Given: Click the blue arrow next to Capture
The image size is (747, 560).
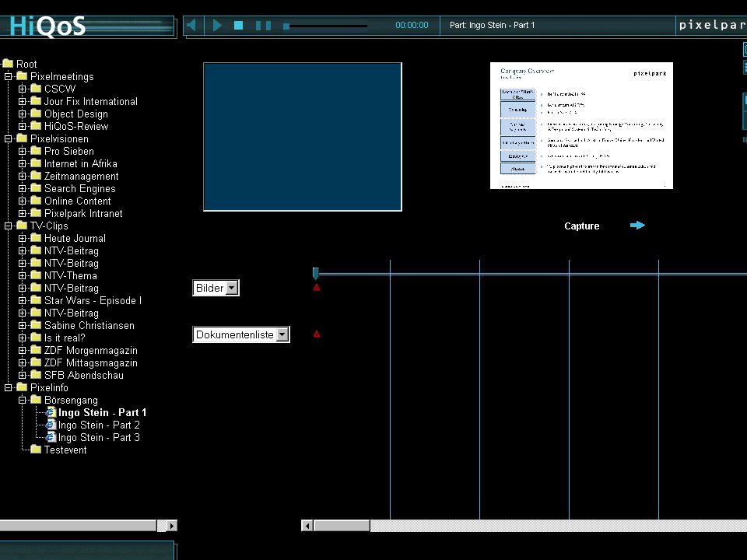Looking at the screenshot, I should tap(637, 226).
